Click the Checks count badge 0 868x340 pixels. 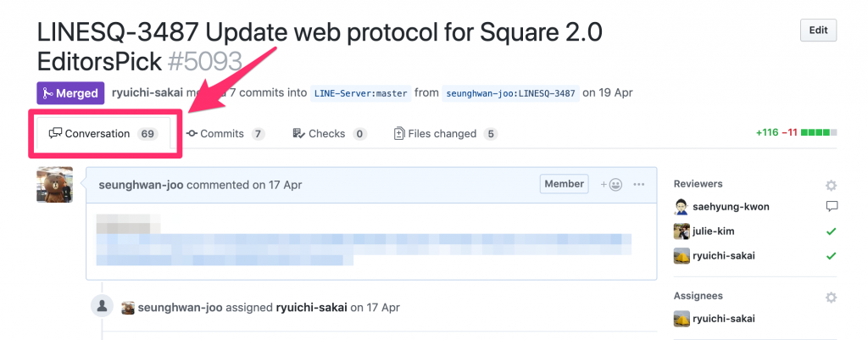pos(359,133)
